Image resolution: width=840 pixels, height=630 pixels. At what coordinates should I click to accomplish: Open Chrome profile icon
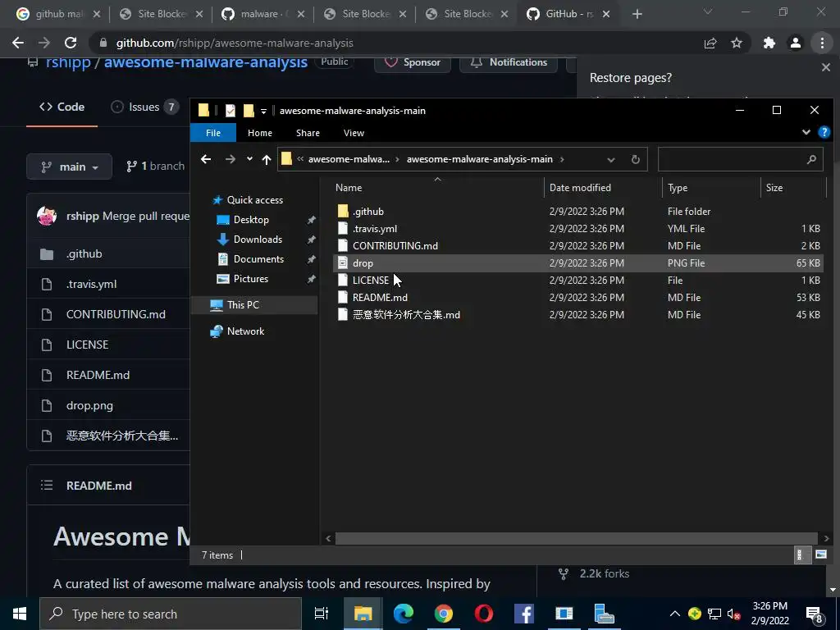tap(796, 43)
